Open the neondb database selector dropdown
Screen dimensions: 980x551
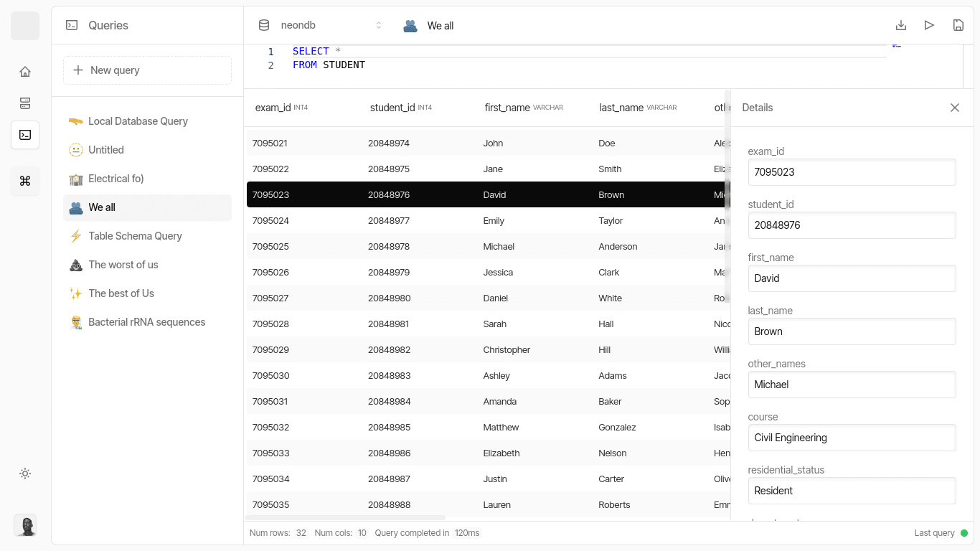(x=321, y=25)
